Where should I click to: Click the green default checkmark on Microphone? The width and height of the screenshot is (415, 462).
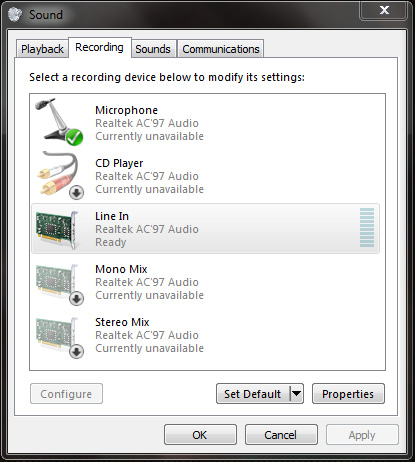(x=74, y=137)
